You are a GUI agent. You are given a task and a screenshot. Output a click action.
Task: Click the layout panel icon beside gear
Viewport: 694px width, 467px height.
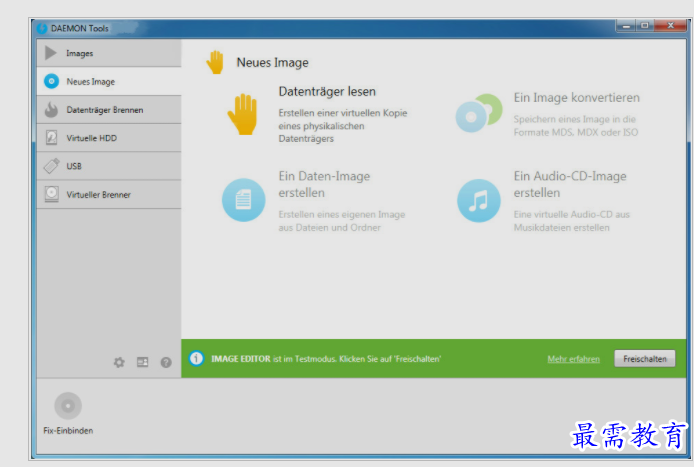point(143,362)
